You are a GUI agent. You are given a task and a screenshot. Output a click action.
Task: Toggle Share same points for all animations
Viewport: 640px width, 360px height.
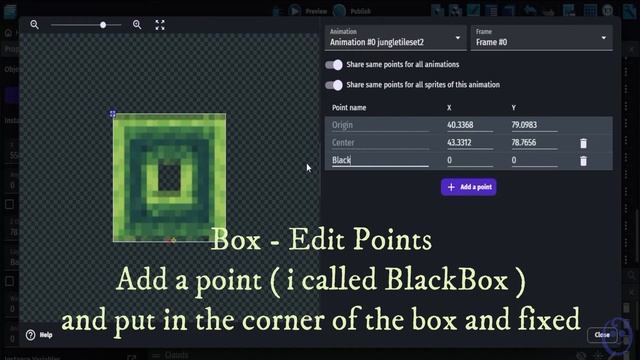point(334,64)
